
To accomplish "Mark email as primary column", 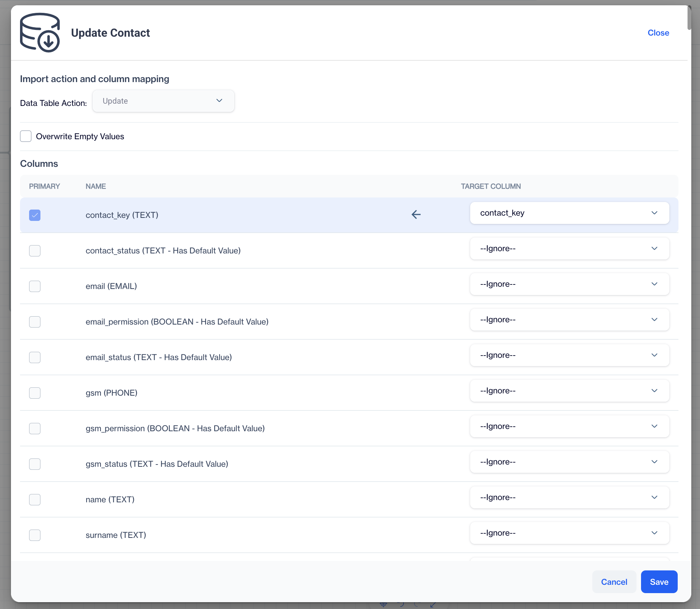I will tap(35, 286).
